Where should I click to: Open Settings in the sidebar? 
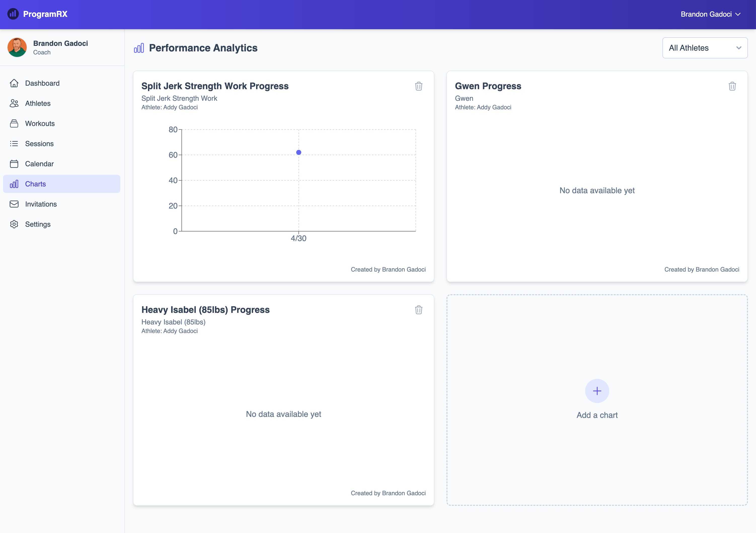point(62,224)
